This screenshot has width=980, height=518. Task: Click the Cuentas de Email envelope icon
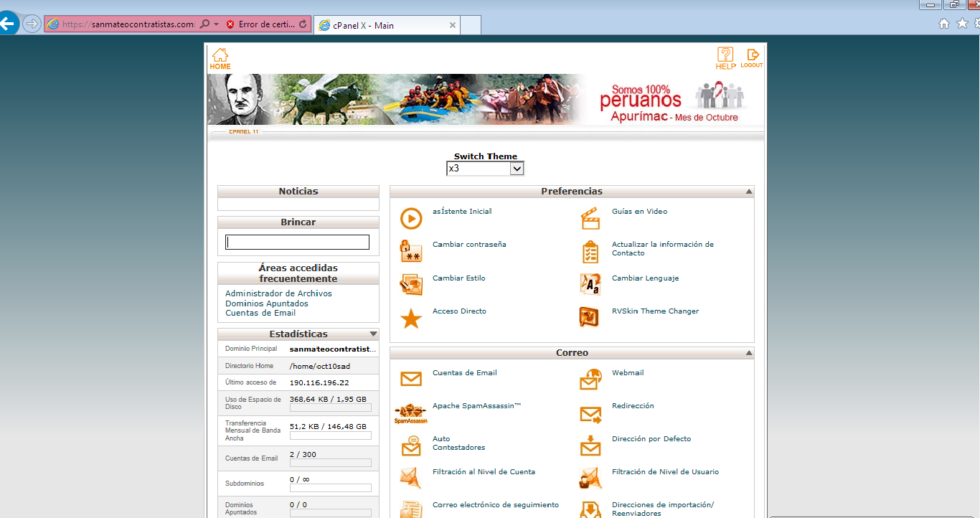[410, 379]
